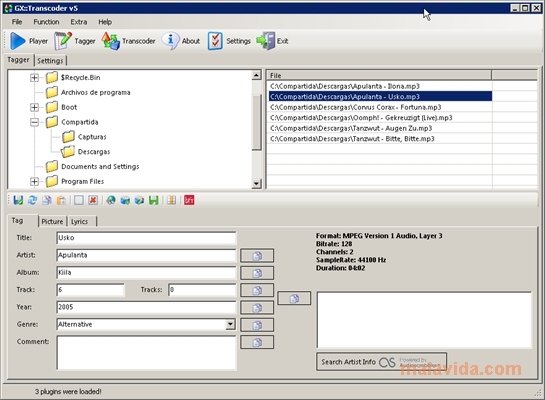The width and height of the screenshot is (545, 400).
Task: Click into the Title field
Action: [146, 238]
